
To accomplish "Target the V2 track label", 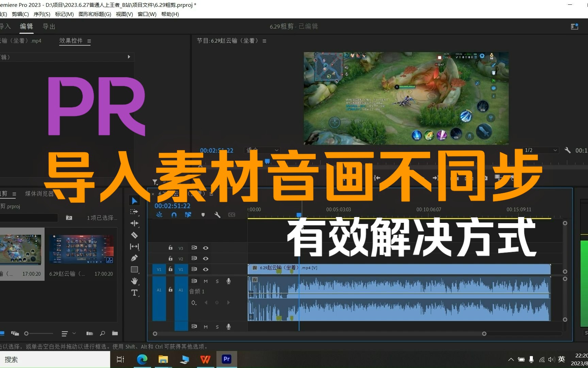I will click(181, 259).
